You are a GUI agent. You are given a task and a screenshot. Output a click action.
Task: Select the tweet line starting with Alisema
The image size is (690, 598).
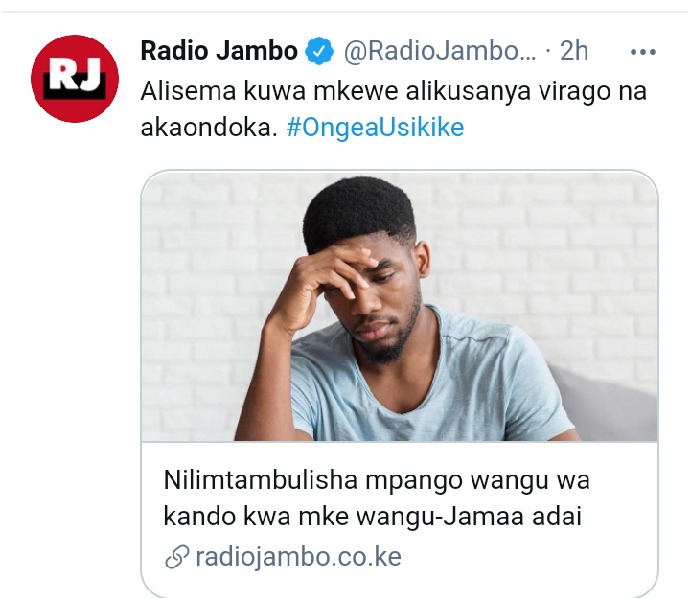pos(393,92)
